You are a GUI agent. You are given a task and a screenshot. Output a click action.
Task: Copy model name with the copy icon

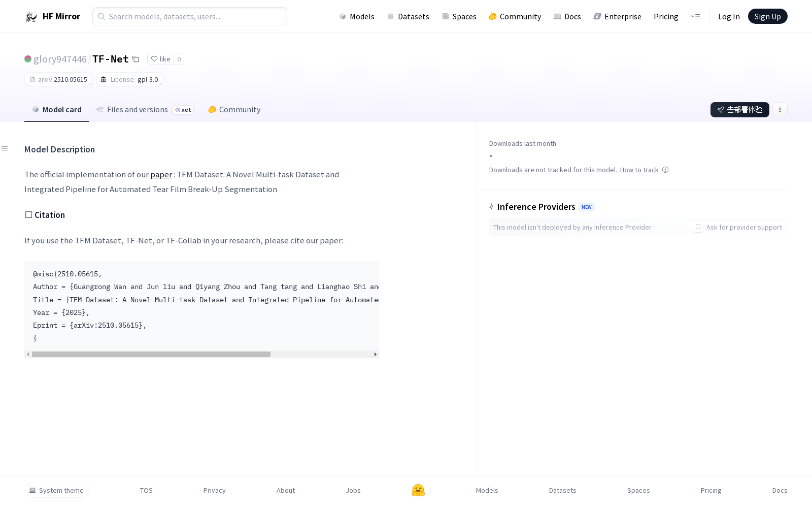[x=136, y=59]
